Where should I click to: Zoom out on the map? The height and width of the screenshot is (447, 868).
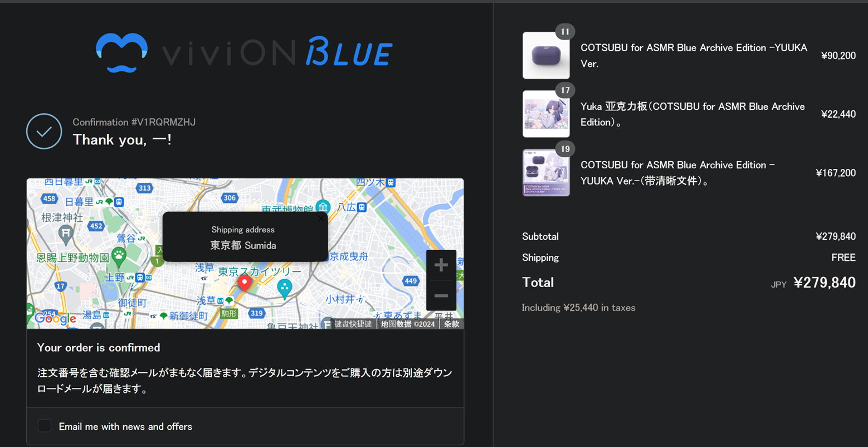tap(441, 296)
